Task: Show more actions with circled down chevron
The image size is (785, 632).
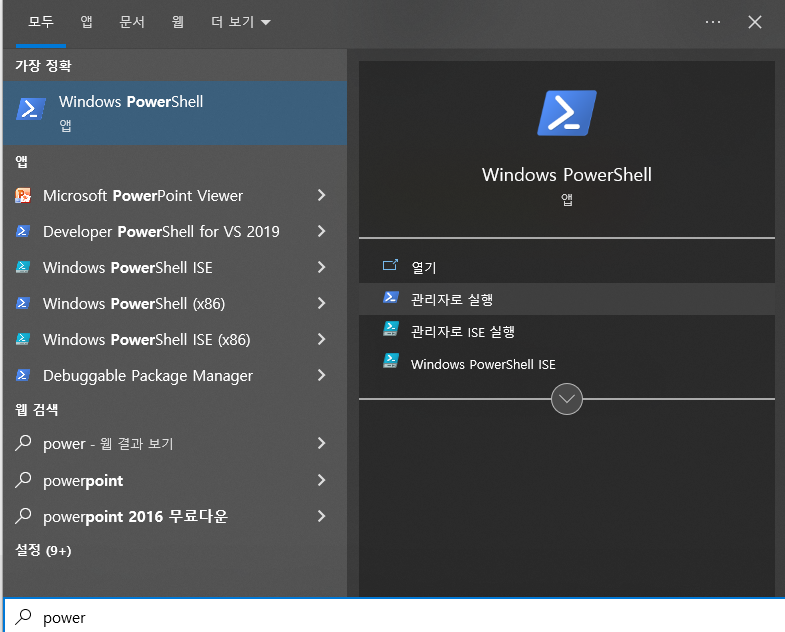Action: [x=567, y=399]
